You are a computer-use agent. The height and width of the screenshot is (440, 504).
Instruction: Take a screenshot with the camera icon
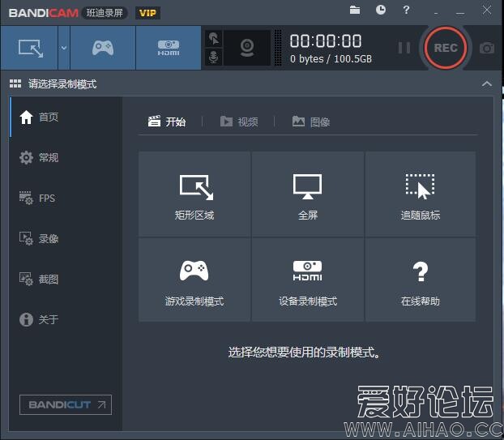(487, 48)
